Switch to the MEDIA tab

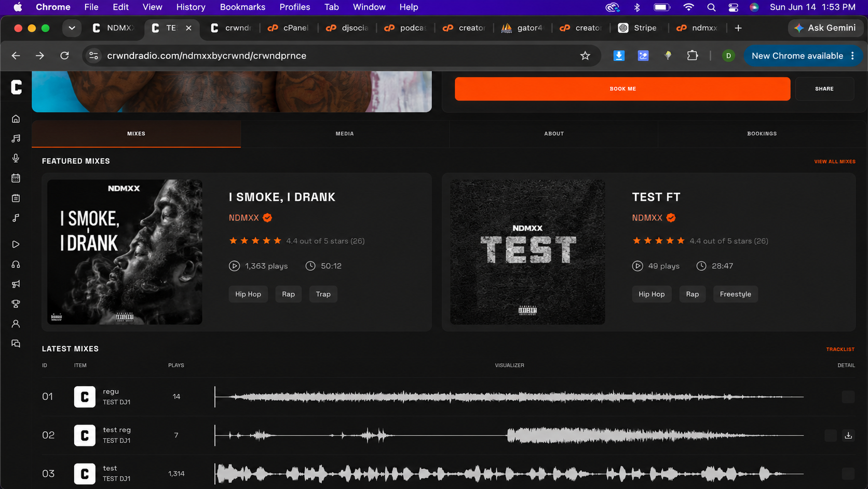click(x=345, y=134)
